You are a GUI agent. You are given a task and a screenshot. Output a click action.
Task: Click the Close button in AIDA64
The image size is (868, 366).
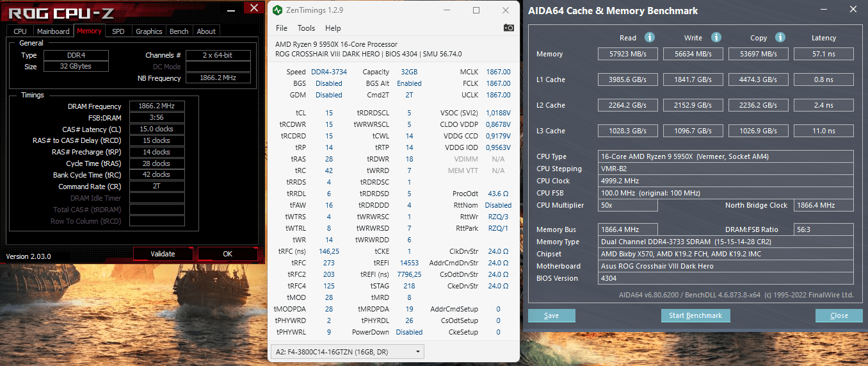[839, 315]
